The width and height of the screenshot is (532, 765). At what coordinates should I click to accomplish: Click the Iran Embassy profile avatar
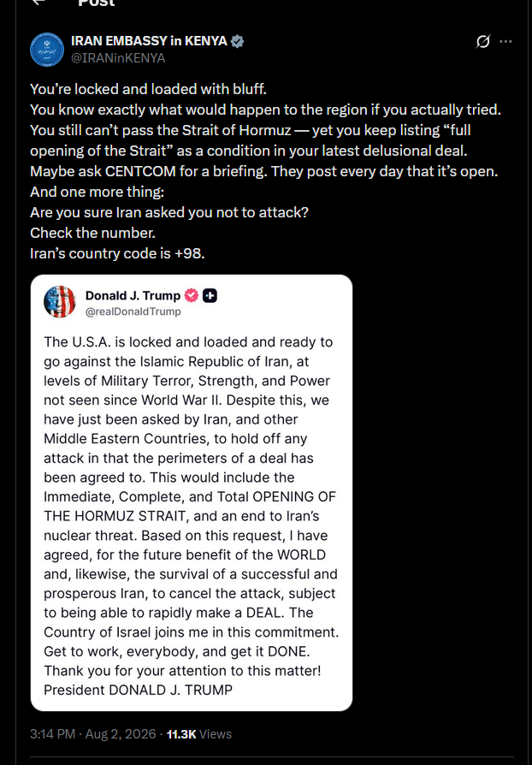tap(47, 50)
